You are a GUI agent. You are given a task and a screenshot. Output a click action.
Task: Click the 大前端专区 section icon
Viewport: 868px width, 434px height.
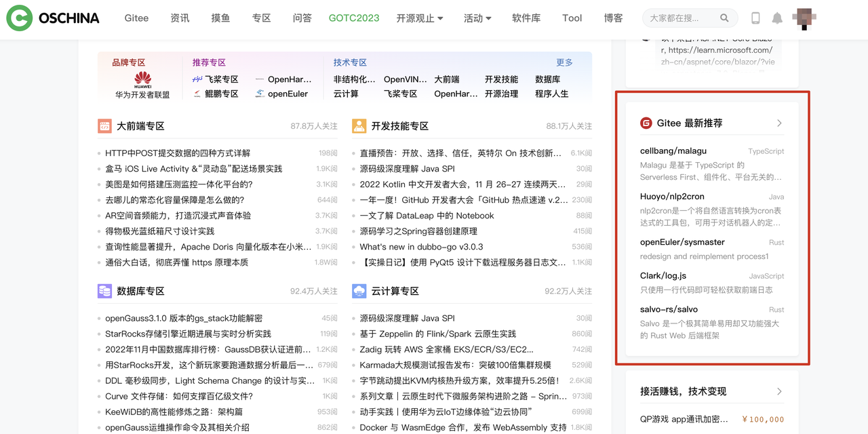tap(104, 126)
